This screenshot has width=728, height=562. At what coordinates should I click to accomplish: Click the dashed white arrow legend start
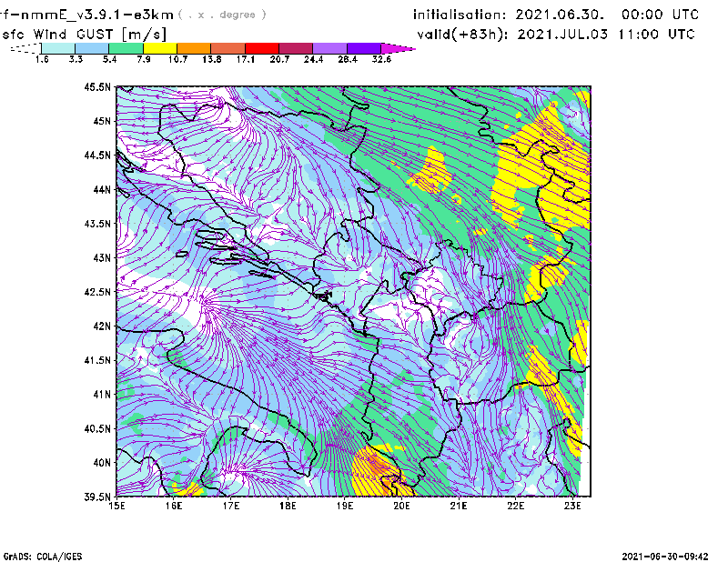(x=25, y=48)
